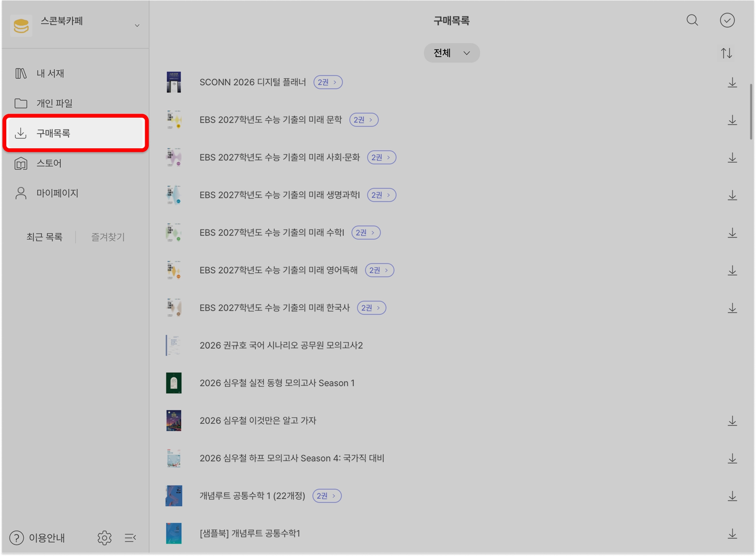Click the search magnifier icon
756x556 pixels.
(x=692, y=20)
